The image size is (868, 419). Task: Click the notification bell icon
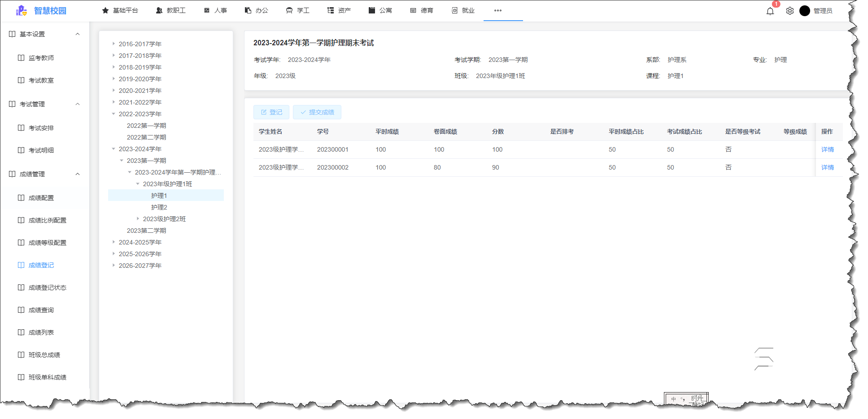click(770, 11)
